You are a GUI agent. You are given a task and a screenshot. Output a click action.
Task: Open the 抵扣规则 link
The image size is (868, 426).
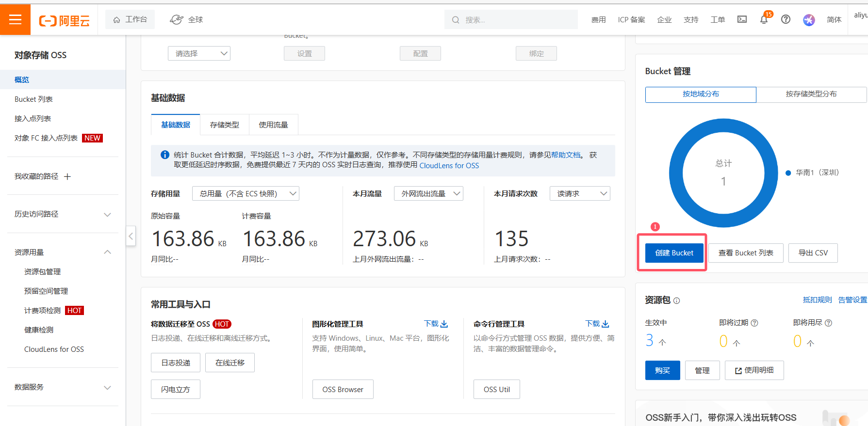[818, 300]
